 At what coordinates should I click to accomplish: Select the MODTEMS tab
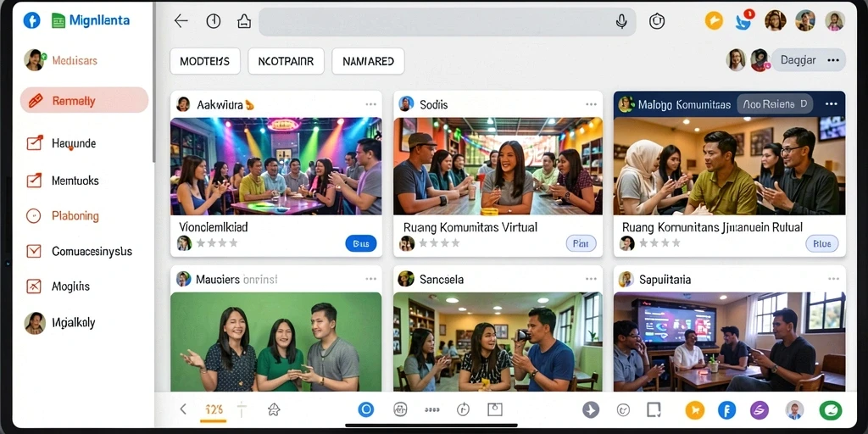205,61
